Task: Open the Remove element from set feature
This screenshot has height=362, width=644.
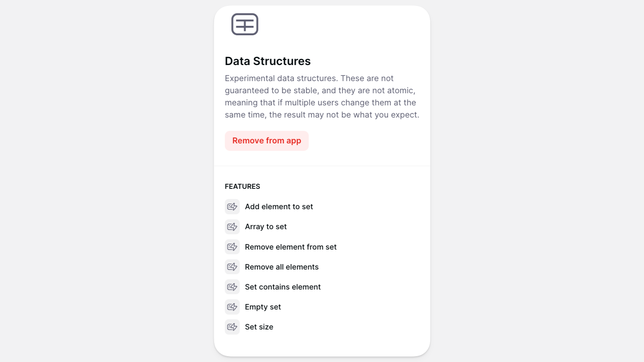Action: pos(291,247)
